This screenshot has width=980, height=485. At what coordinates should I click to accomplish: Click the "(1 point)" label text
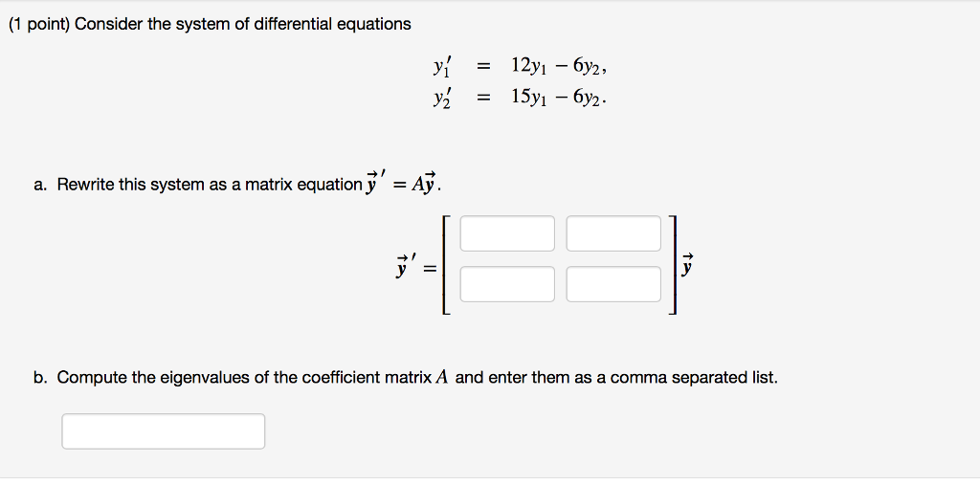38,24
